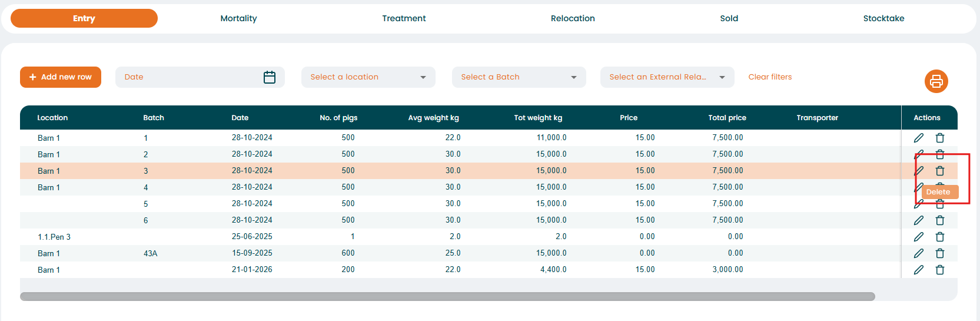Click the Clear filters link
The width and height of the screenshot is (980, 321).
(770, 77)
